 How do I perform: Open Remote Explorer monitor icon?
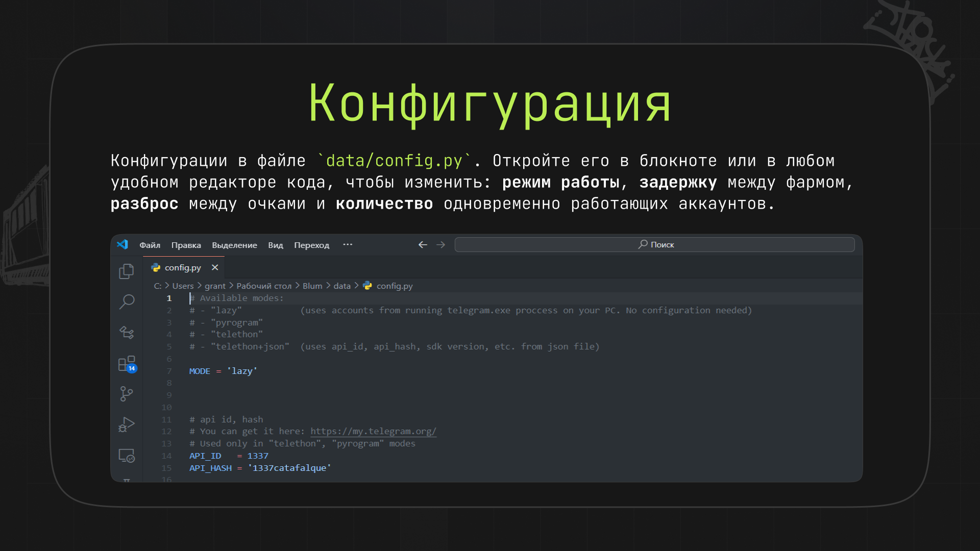point(126,455)
